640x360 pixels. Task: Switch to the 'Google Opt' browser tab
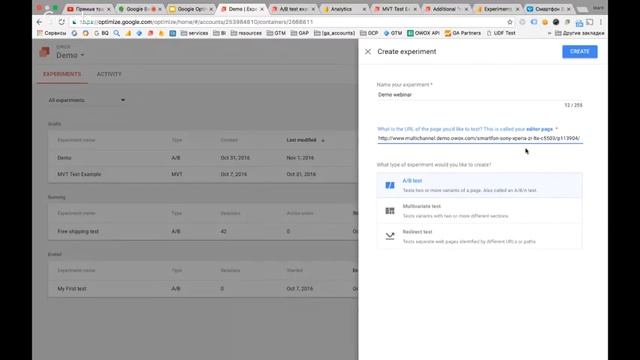coord(191,9)
